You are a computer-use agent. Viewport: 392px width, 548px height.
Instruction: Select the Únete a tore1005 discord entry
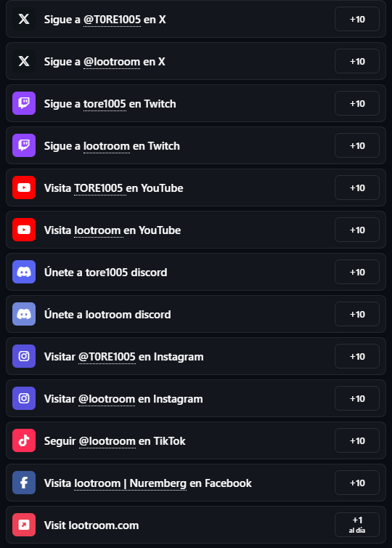(196, 272)
